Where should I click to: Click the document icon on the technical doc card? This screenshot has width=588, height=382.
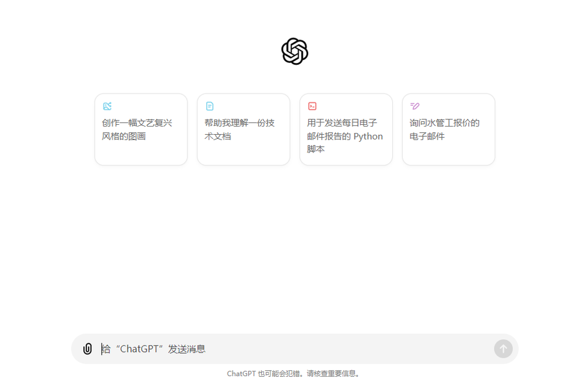coord(210,106)
